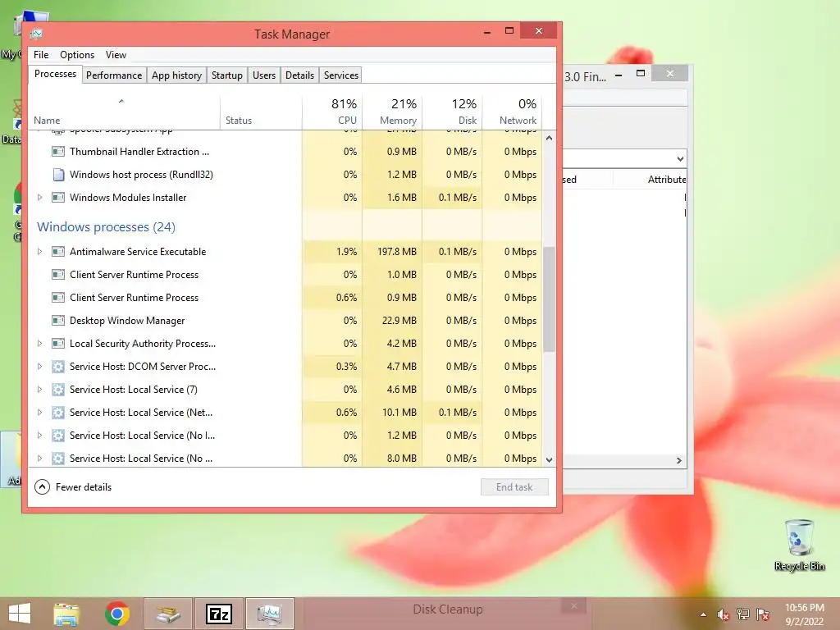Screen dimensions: 840x630
Task: Sort processes by the CPU column
Action: click(x=332, y=112)
